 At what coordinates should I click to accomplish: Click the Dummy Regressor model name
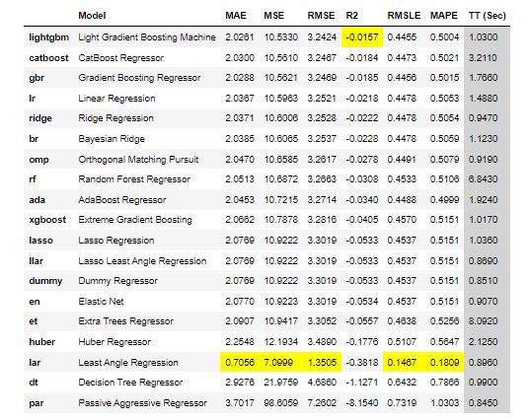tap(117, 281)
